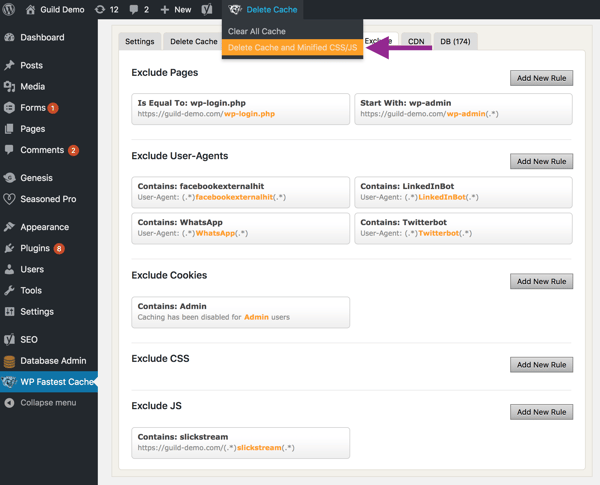600x485 pixels.
Task: Click the Comments speech bubble sidebar icon
Action: [9, 150]
